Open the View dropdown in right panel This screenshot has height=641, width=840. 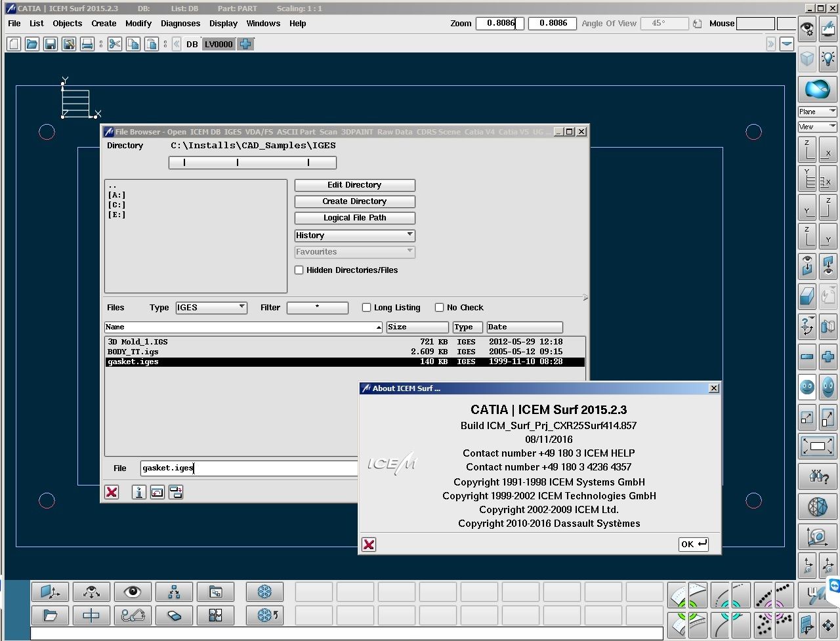coord(818,127)
